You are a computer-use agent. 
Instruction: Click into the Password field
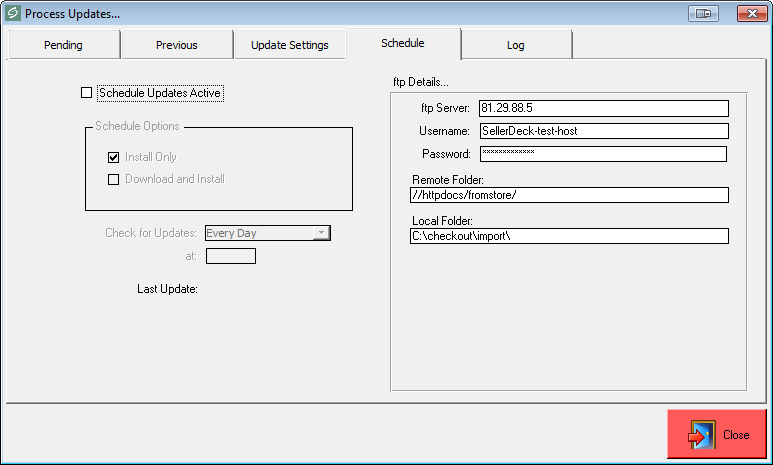602,154
